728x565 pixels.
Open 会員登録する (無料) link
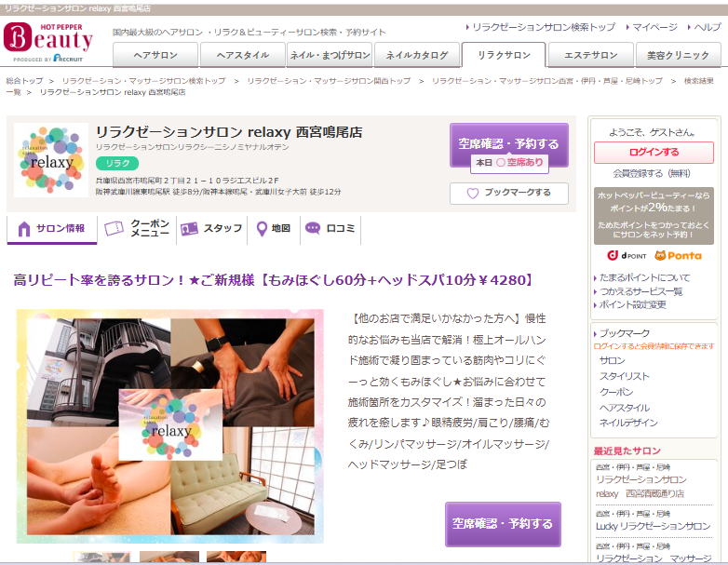[652, 174]
